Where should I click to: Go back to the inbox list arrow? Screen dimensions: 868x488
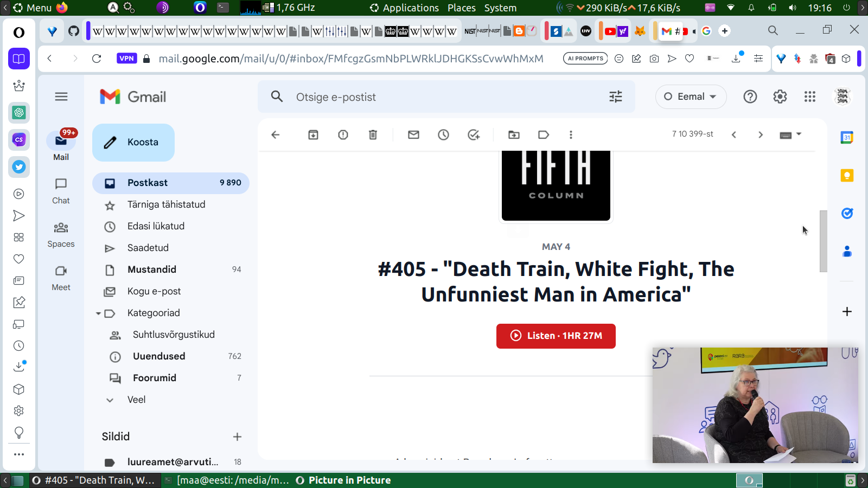(276, 134)
